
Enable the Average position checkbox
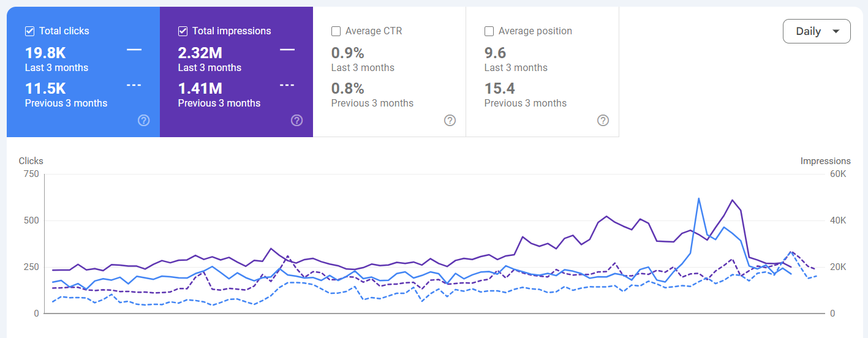point(489,31)
